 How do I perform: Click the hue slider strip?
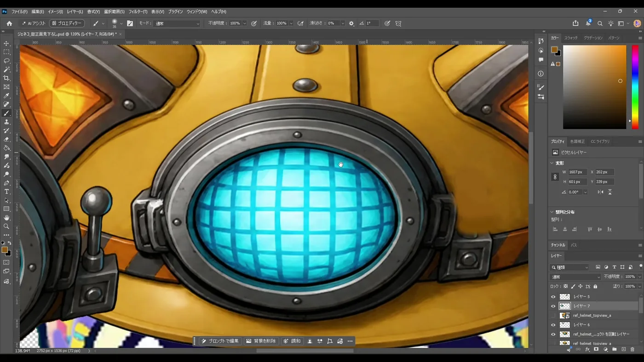(635, 87)
